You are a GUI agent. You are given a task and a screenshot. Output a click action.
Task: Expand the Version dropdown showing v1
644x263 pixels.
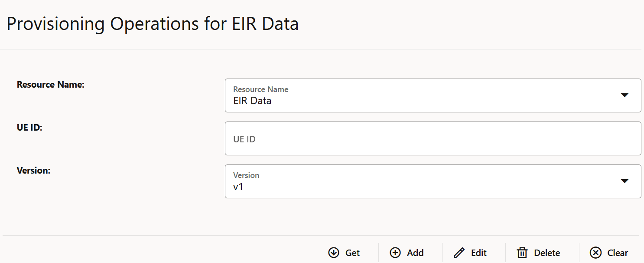point(624,181)
